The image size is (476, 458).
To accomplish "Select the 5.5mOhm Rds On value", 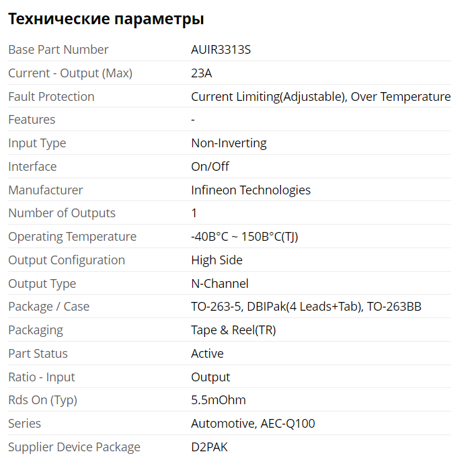I will point(219,400).
